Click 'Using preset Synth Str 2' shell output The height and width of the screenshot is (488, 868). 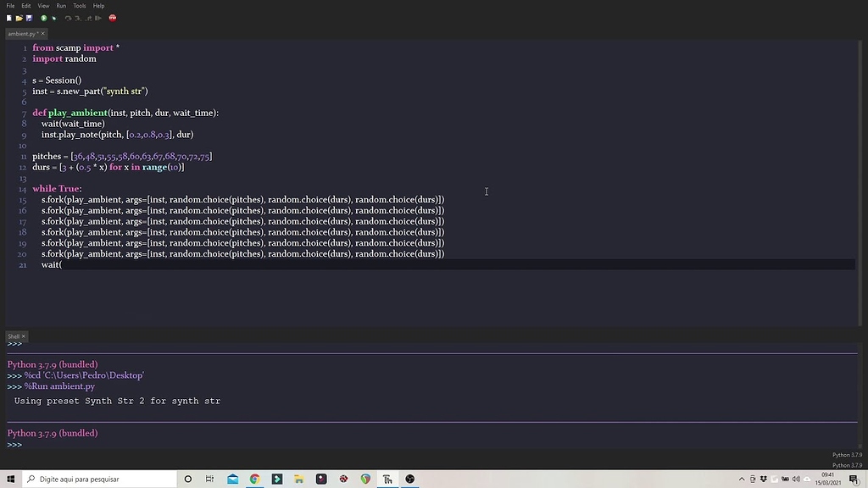tap(117, 401)
